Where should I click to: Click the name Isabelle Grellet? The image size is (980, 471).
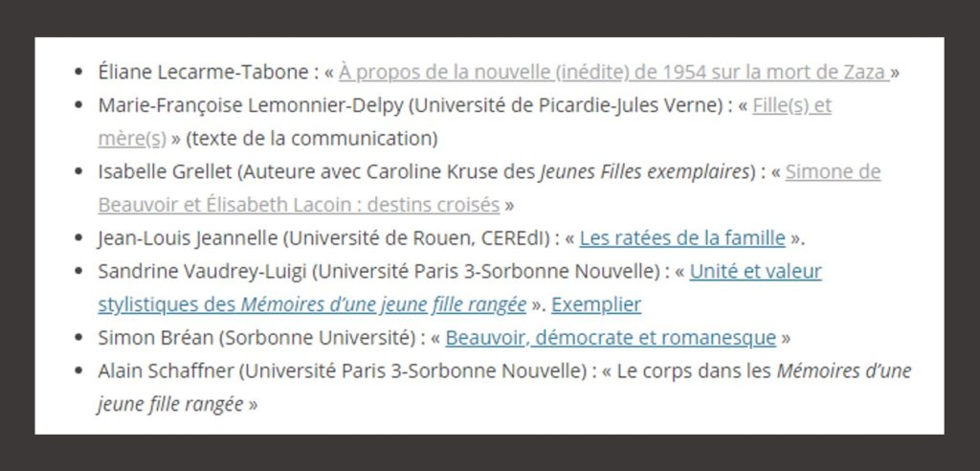pyautogui.click(x=165, y=172)
